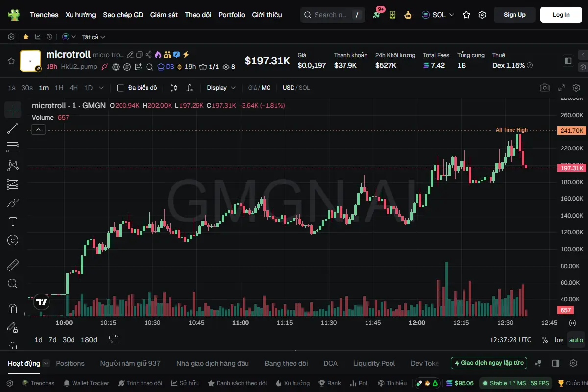Collapse the indicator legend arrow
Viewport: 588px width, 392px height.
(39, 130)
